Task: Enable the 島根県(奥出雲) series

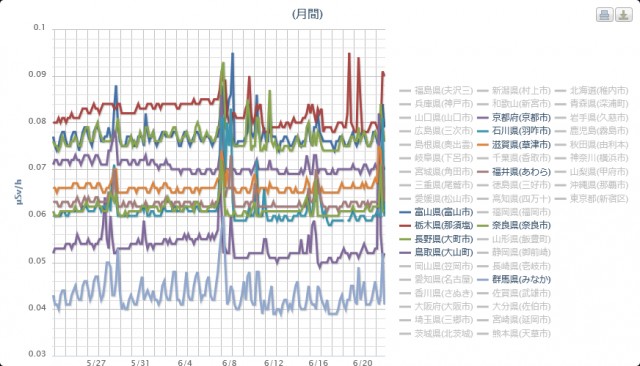Action: point(437,144)
